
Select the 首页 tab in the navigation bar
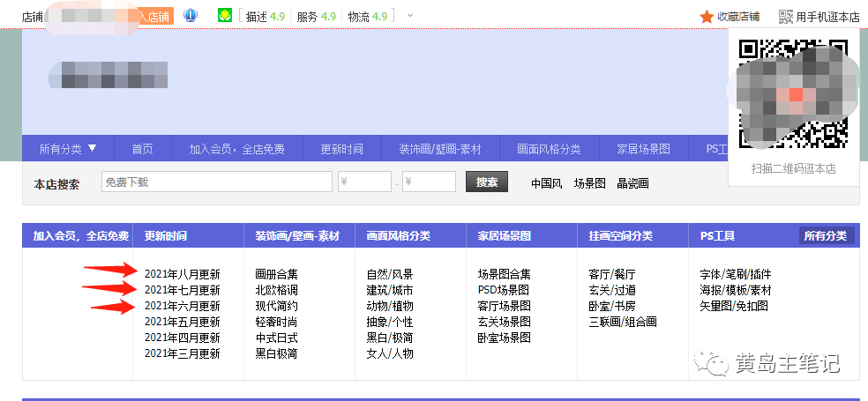(142, 149)
